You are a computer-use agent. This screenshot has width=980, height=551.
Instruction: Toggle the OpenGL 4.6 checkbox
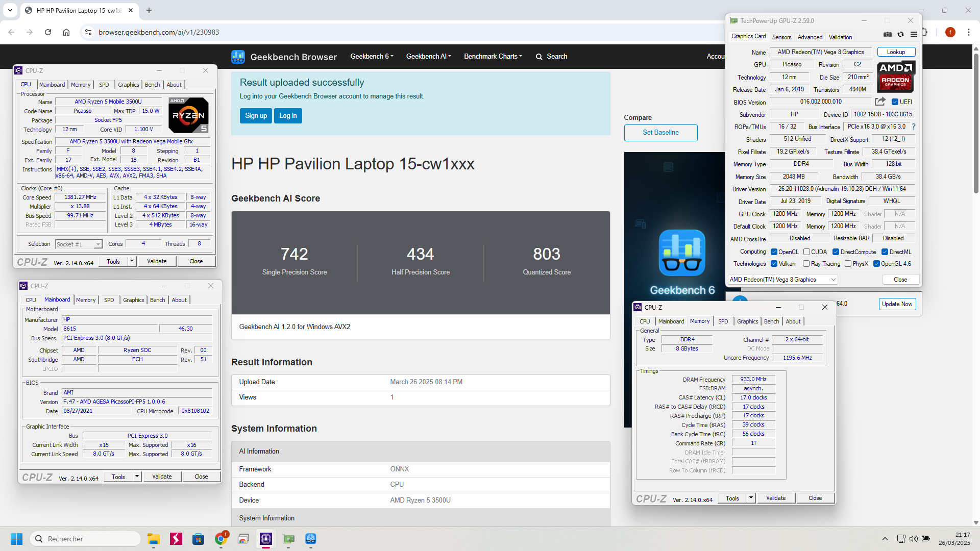876,264
